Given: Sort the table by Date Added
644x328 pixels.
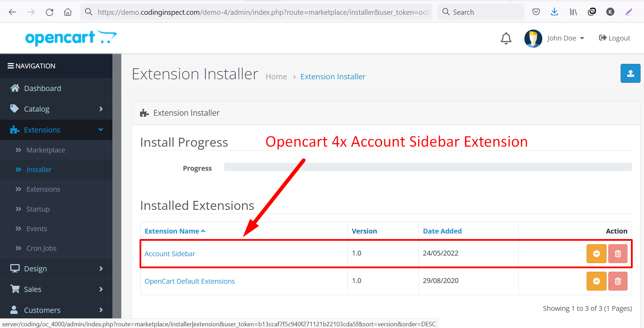Looking at the screenshot, I should click(x=442, y=231).
